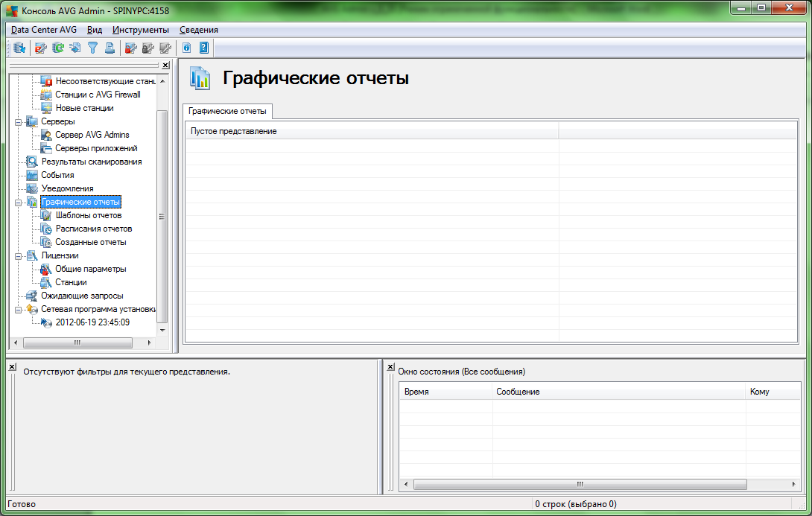Click the icon beside Общие параметры

(x=47, y=269)
